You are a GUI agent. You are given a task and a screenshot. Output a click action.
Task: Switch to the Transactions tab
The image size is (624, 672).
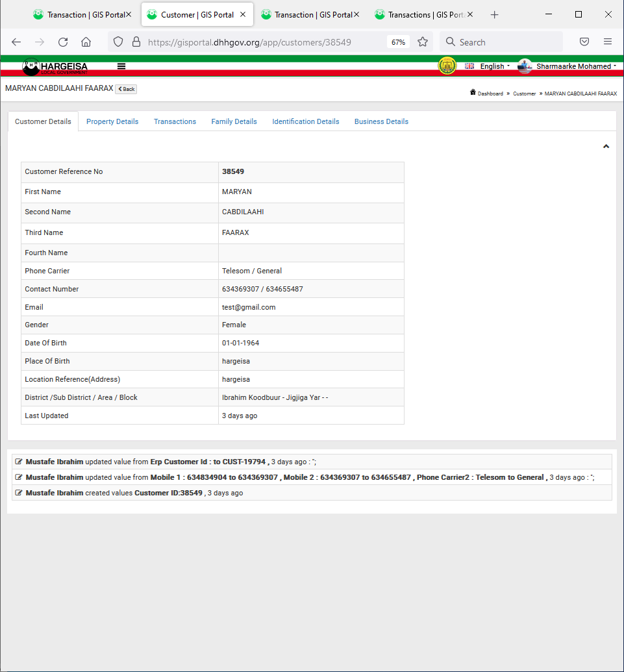pyautogui.click(x=175, y=121)
